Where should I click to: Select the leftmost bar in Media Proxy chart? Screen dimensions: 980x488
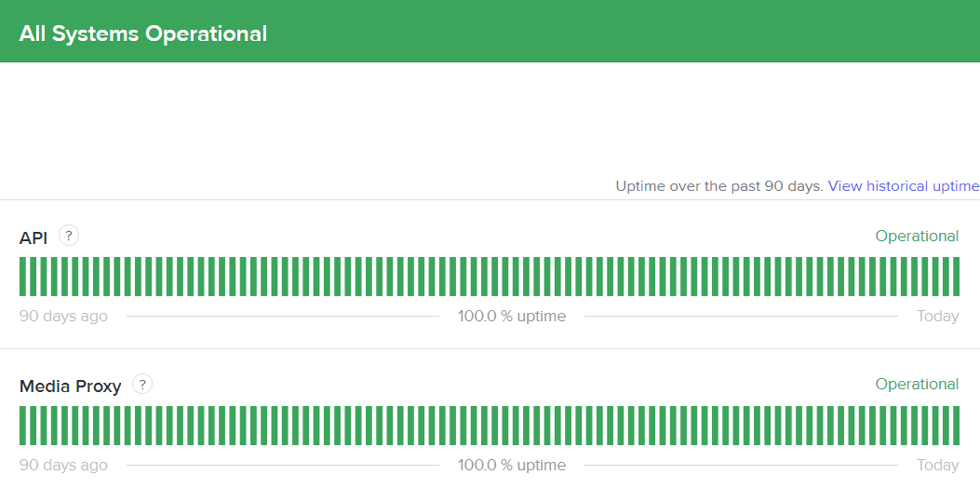[23, 425]
